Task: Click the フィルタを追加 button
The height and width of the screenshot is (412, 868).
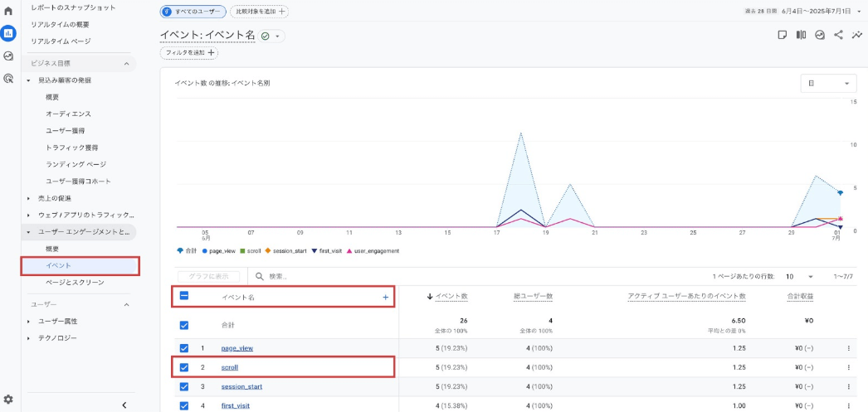Action: coord(188,53)
